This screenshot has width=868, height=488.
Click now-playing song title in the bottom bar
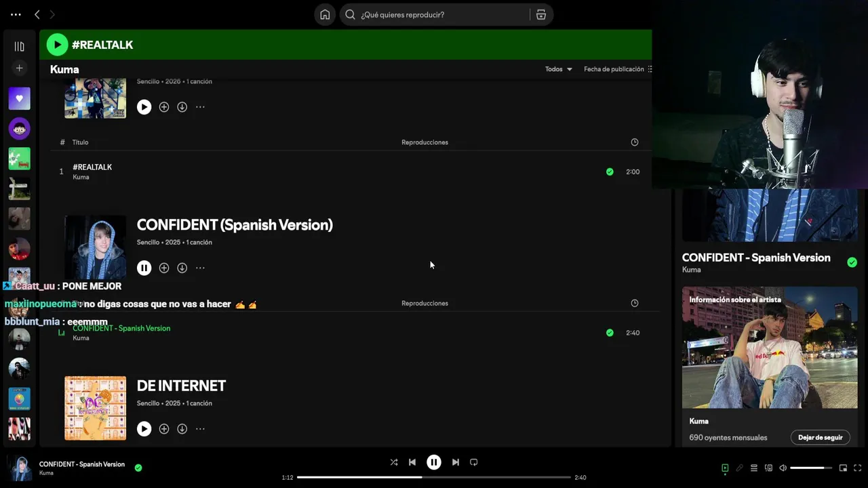(x=82, y=464)
